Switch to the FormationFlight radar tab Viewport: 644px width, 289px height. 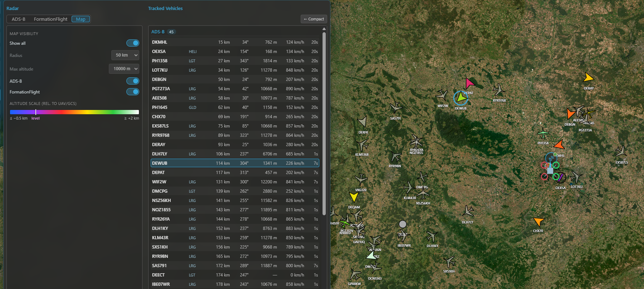coord(50,19)
